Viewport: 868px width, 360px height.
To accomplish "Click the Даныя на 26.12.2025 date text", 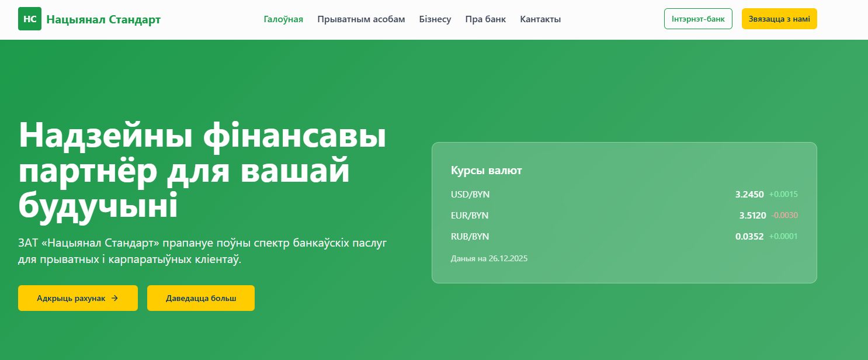I will point(489,258).
